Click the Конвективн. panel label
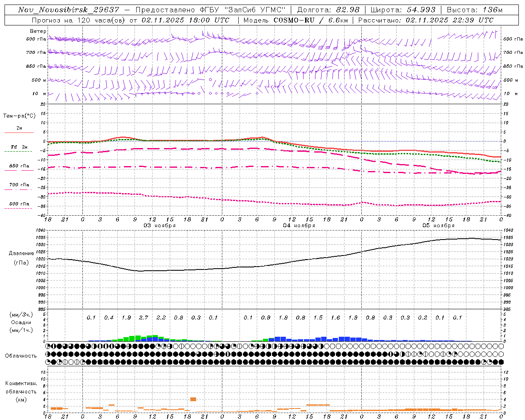The height and width of the screenshot is (420, 525). pyautogui.click(x=21, y=383)
